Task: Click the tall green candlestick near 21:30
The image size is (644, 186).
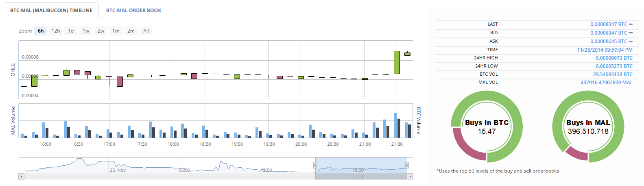Action: coord(397,62)
